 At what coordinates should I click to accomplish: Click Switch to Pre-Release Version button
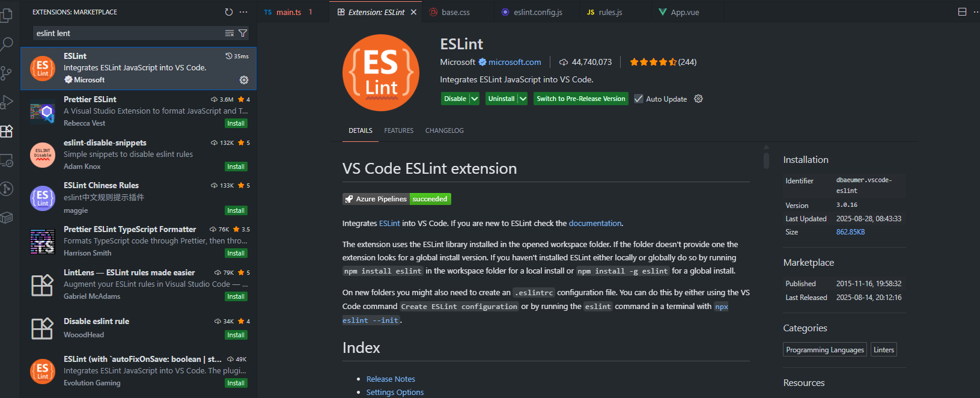(581, 99)
